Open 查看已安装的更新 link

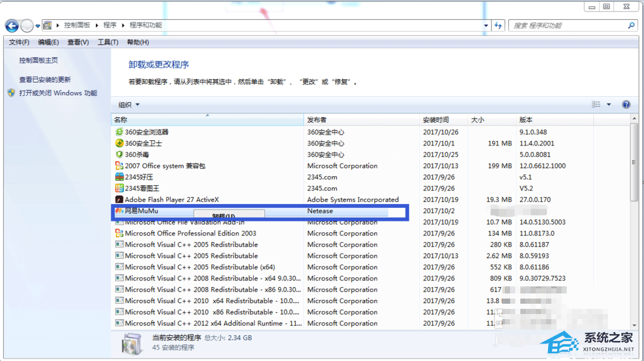(45, 80)
